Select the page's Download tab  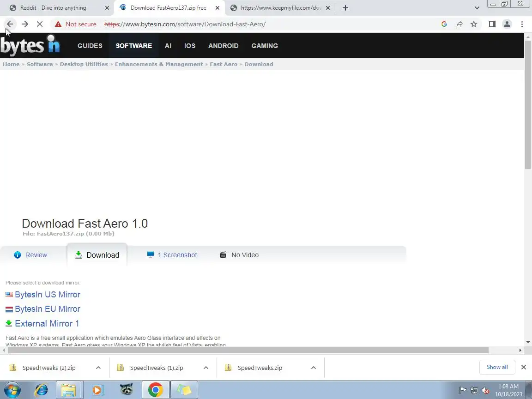[x=103, y=255]
